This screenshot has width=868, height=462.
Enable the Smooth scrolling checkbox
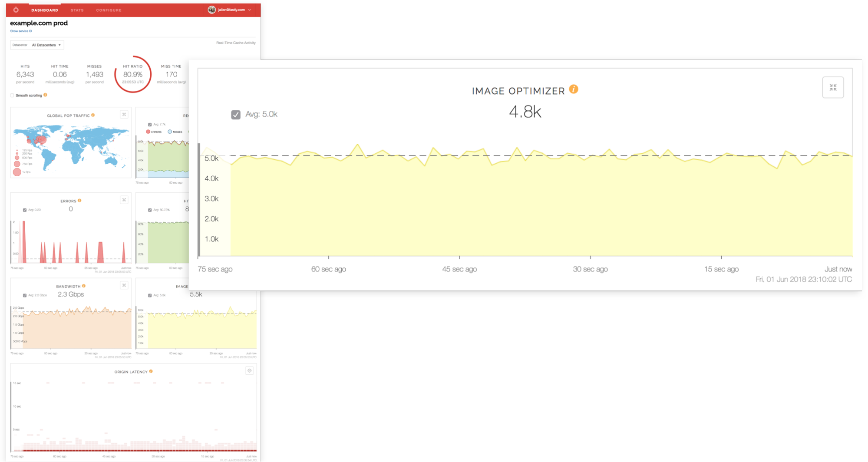(12, 95)
